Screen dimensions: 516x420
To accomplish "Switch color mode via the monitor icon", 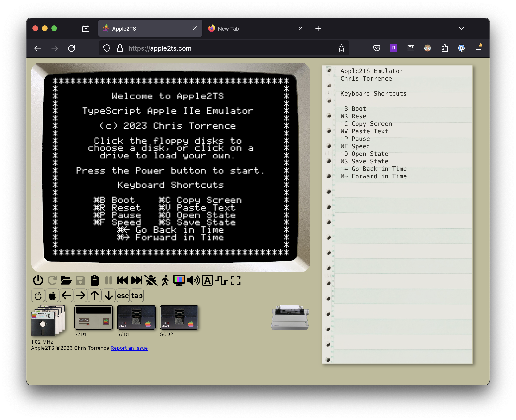I will pos(179,281).
